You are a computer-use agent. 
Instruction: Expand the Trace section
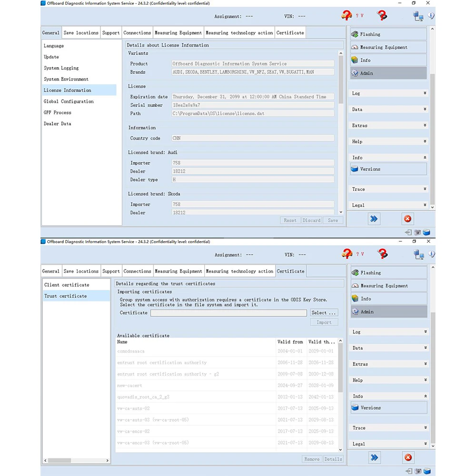pos(389,189)
